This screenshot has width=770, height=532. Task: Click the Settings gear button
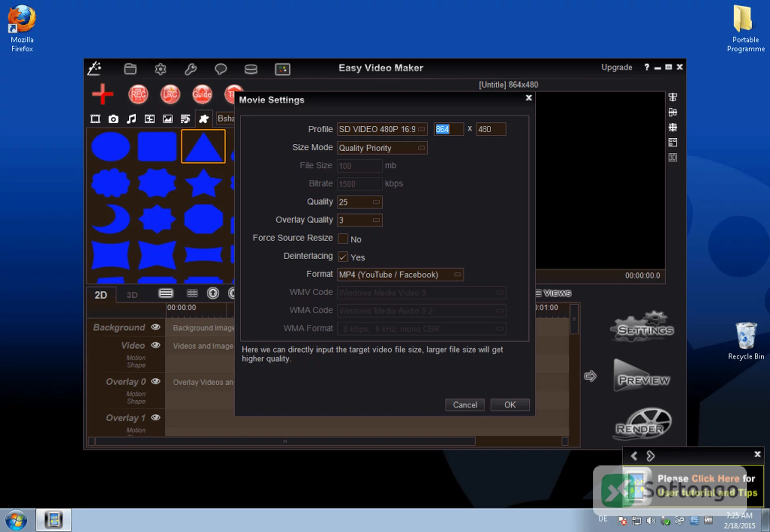642,327
